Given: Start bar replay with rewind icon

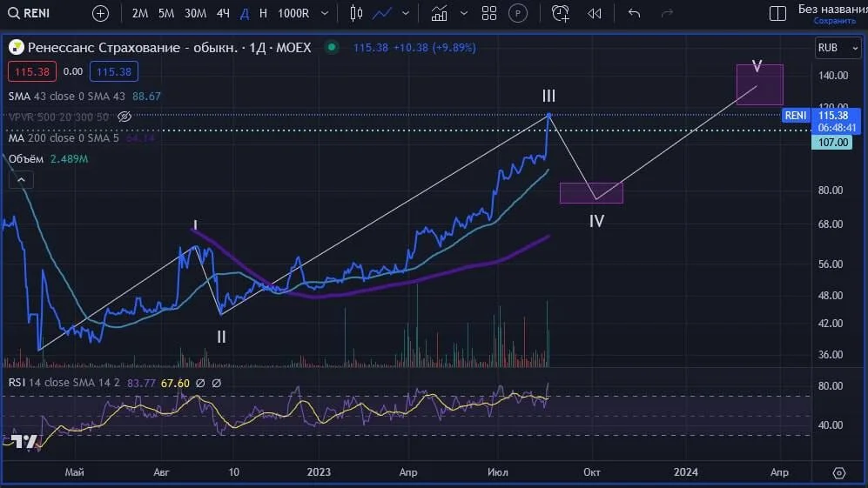Looking at the screenshot, I should point(595,13).
